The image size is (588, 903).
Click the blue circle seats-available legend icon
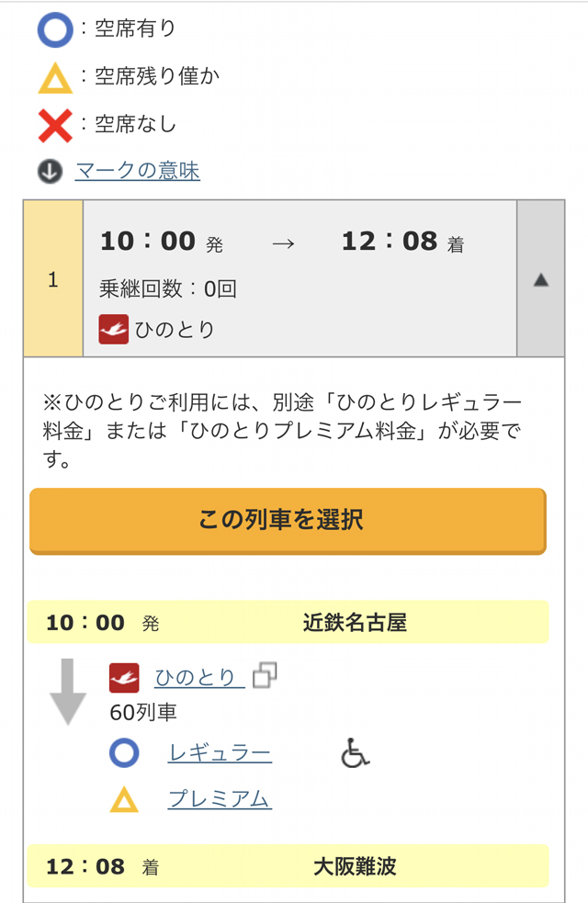[x=54, y=30]
